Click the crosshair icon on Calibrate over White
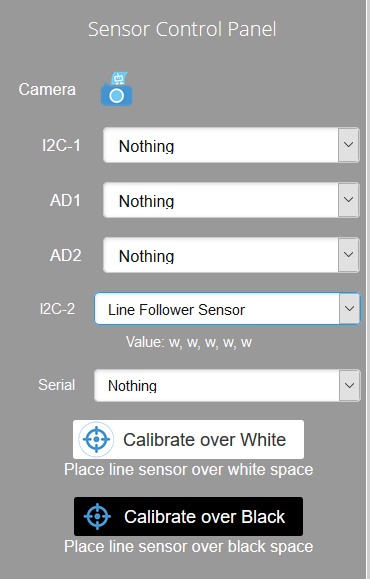The height and width of the screenshot is (579, 370). [96, 439]
